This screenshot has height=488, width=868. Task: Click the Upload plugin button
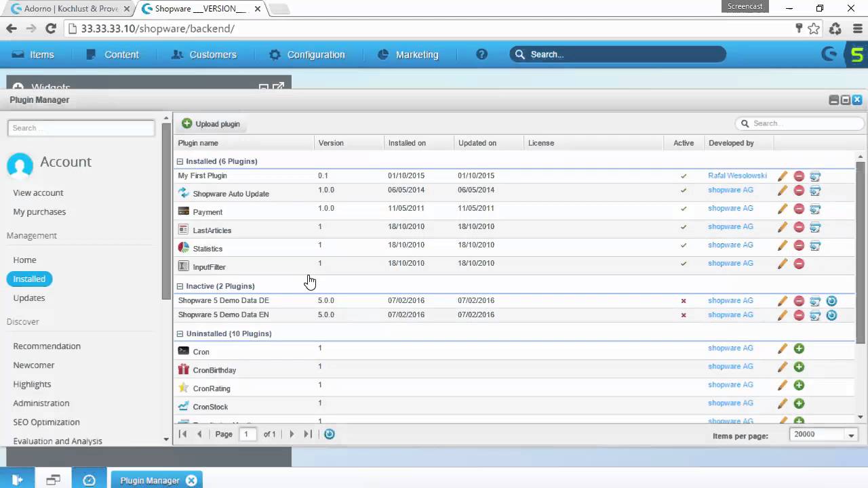[211, 124]
